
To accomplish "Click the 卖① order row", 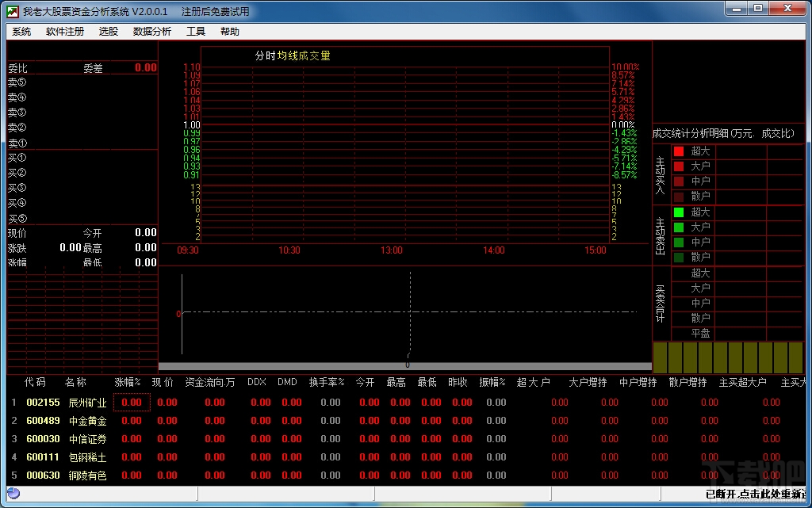I will [x=82, y=143].
